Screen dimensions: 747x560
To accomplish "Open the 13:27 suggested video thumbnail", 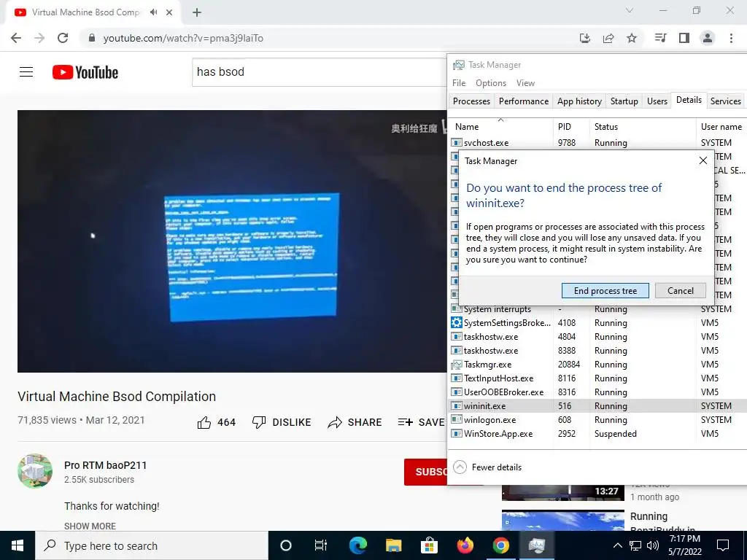I will pos(562,492).
